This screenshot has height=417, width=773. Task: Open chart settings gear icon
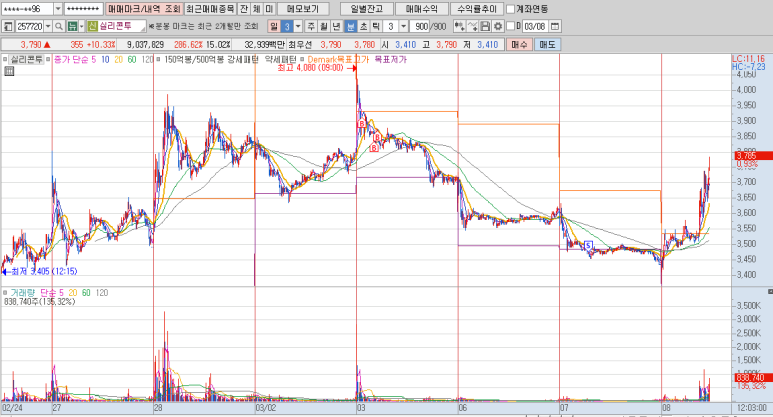tap(498, 26)
